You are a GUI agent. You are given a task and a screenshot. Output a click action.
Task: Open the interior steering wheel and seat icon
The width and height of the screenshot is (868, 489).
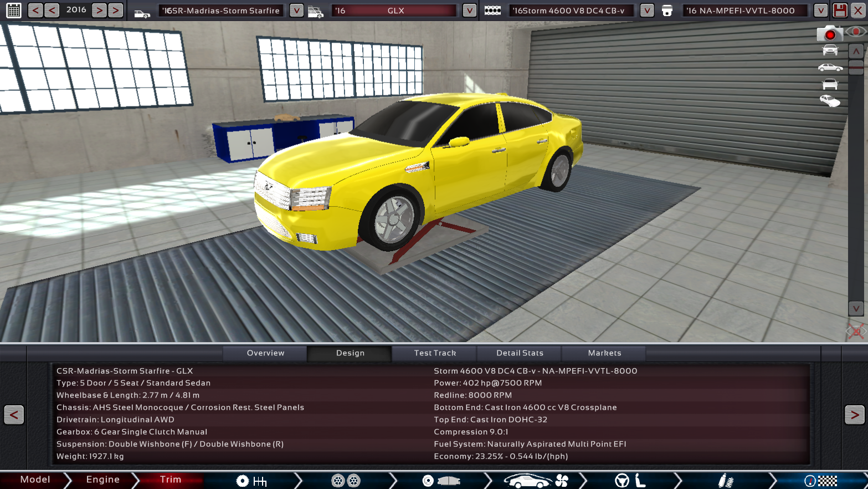click(x=622, y=480)
